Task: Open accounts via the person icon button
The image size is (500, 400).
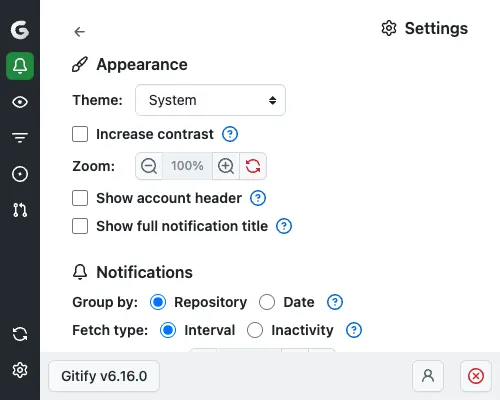Action: 428,376
